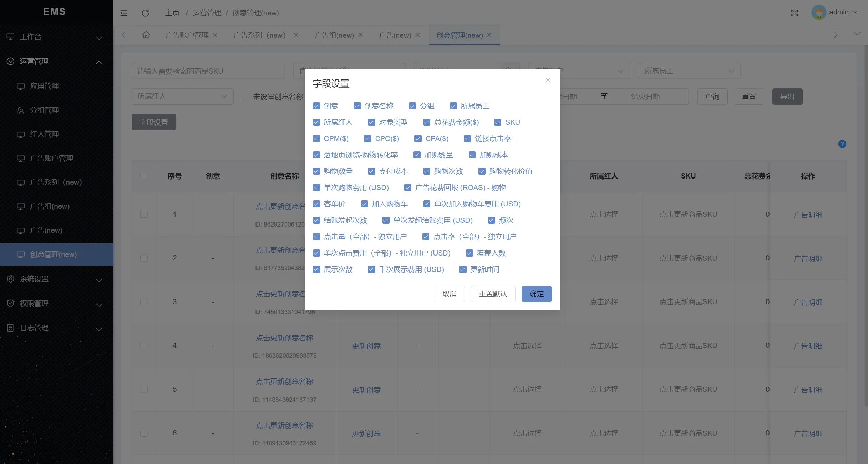Screen dimensions: 868x464
Task: Switch to the 广告账户管理 tab
Action: (x=187, y=35)
